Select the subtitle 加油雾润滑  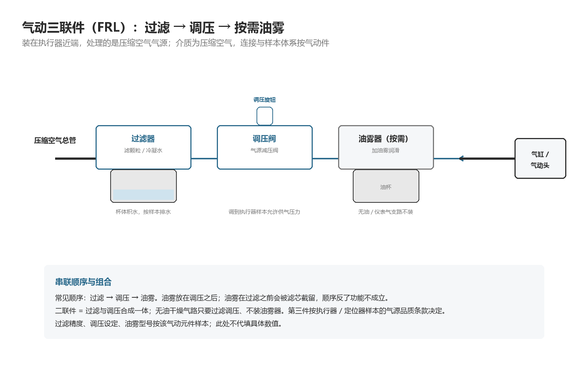click(386, 151)
